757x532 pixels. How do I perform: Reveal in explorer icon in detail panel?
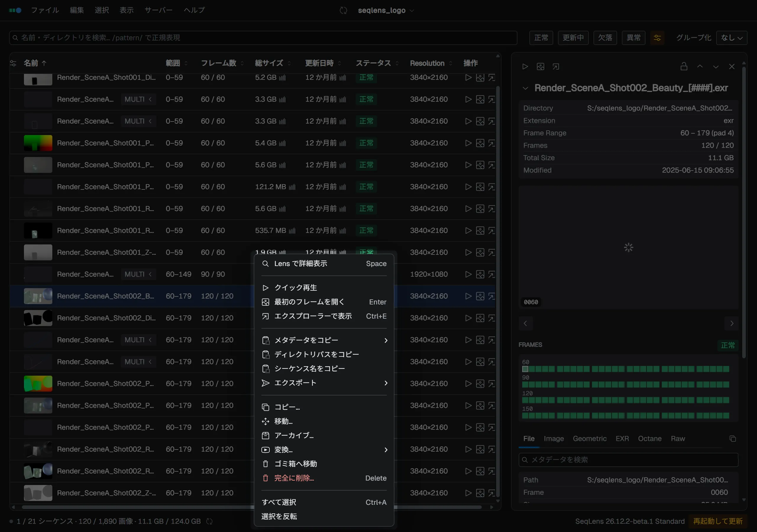tap(556, 66)
